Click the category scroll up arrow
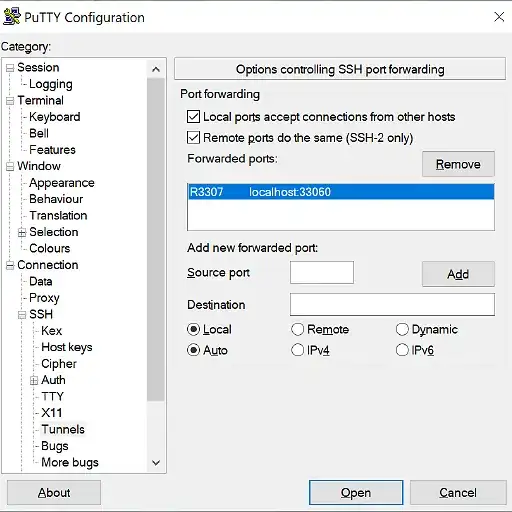 156,69
